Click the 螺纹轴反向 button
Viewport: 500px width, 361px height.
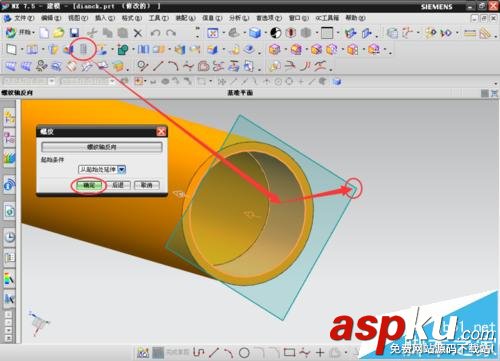(x=102, y=147)
